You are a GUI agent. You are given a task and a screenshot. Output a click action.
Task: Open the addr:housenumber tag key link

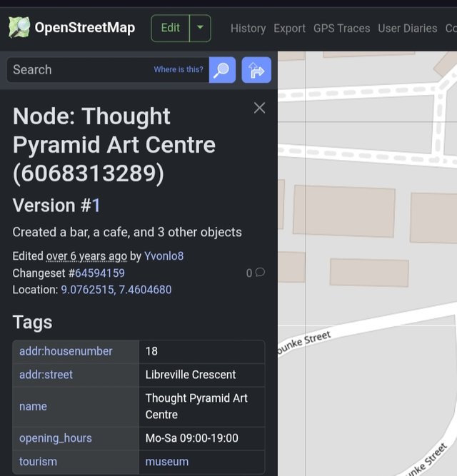point(66,351)
